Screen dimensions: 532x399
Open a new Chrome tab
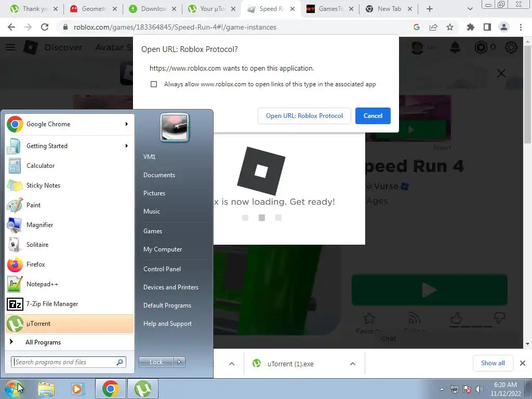click(x=430, y=9)
